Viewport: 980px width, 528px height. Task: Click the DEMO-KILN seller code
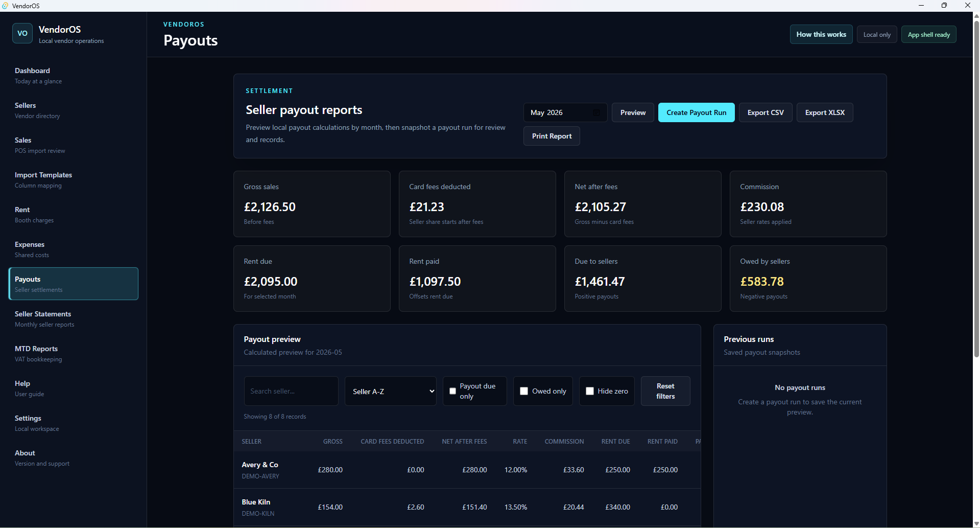pos(258,513)
